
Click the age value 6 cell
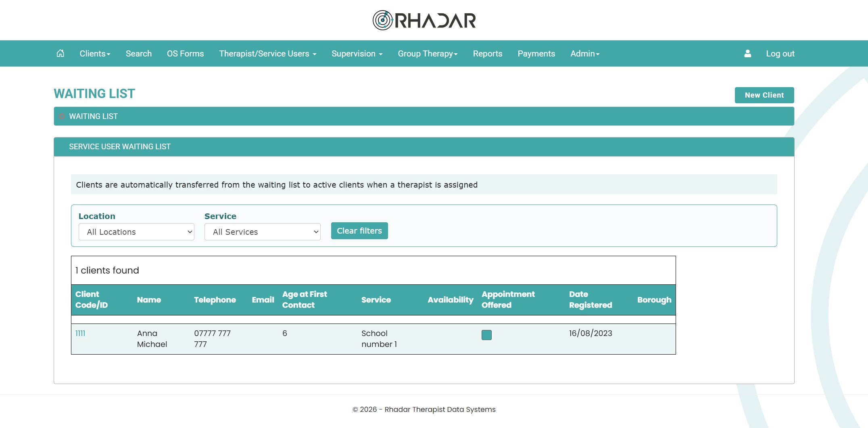pos(285,333)
